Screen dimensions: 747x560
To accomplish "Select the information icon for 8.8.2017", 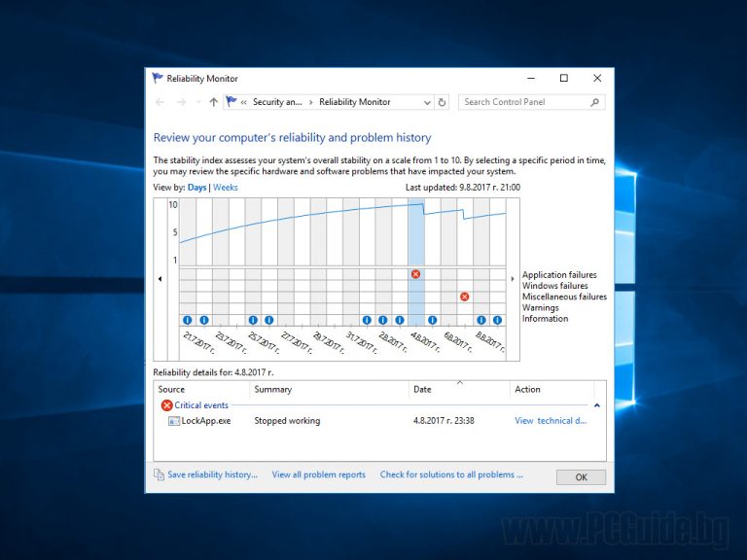I will (x=481, y=320).
